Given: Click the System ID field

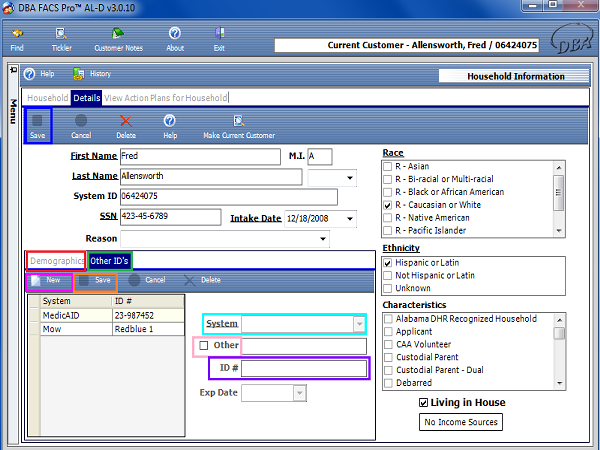Looking at the screenshot, I should [229, 197].
